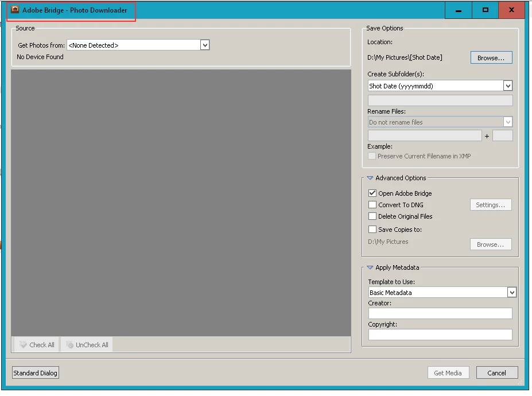Click the rename sequence number field
The image size is (532, 396).
[502, 136]
